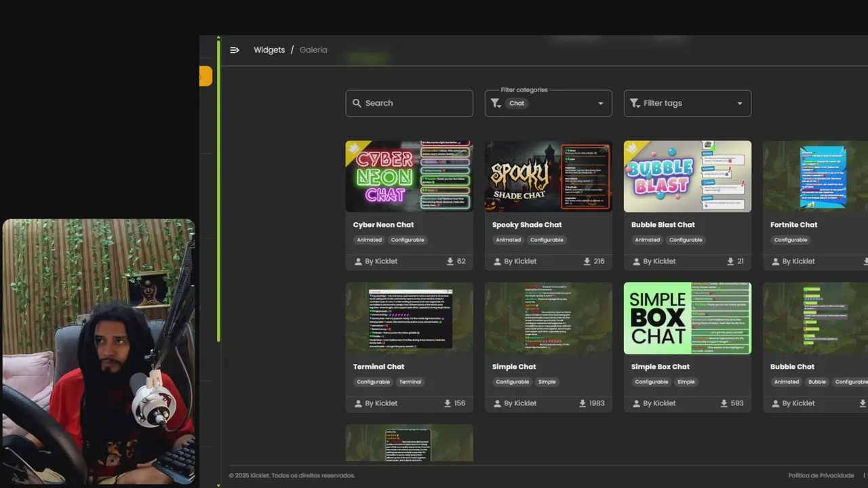Click the Bubble Blast Chat title
868x488 pixels.
[663, 225]
